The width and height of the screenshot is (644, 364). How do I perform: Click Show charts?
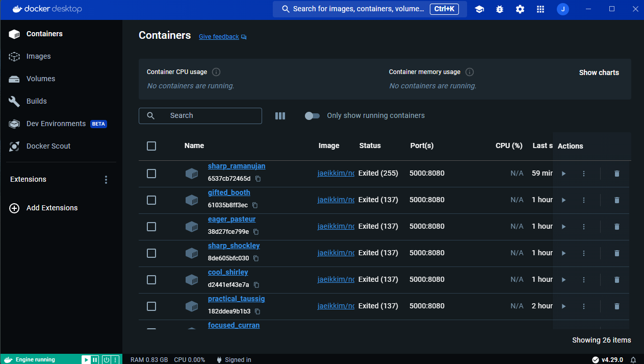pos(599,72)
